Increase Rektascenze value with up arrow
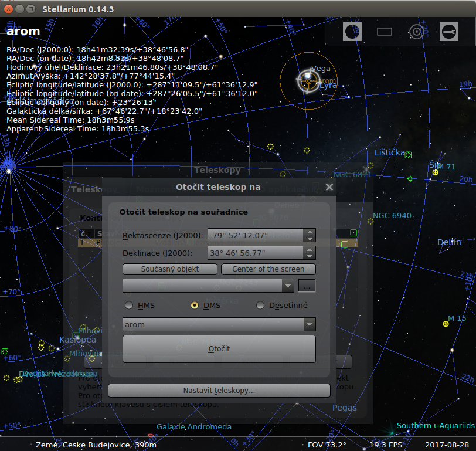Screen dimensions: 476x451 click(x=309, y=232)
